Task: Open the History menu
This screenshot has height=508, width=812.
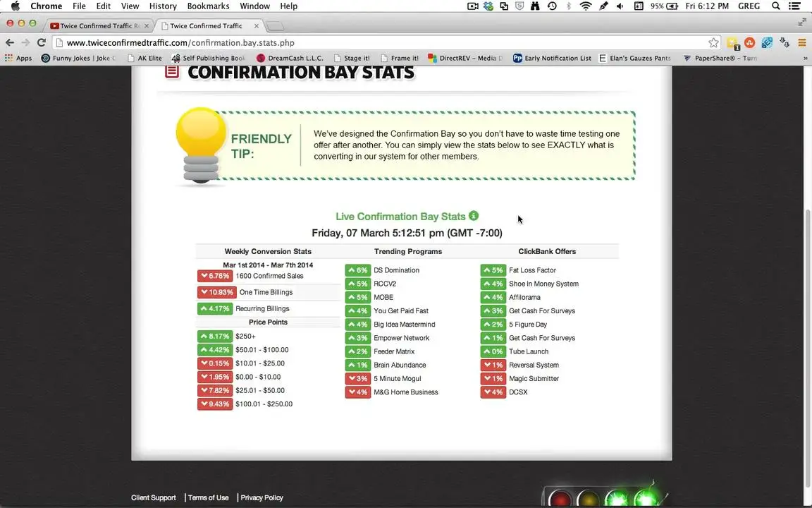Action: pyautogui.click(x=163, y=6)
